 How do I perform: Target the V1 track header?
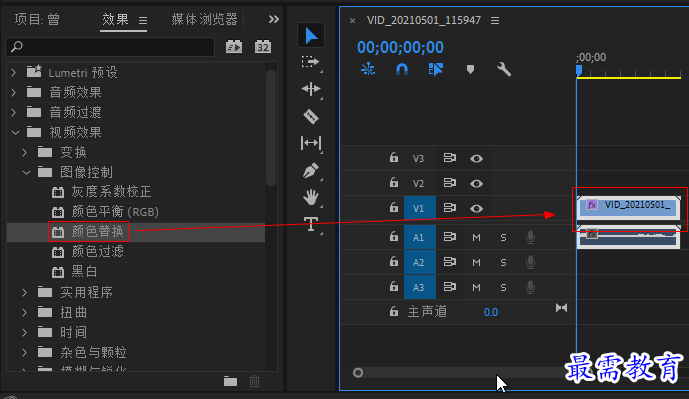pyautogui.click(x=420, y=208)
